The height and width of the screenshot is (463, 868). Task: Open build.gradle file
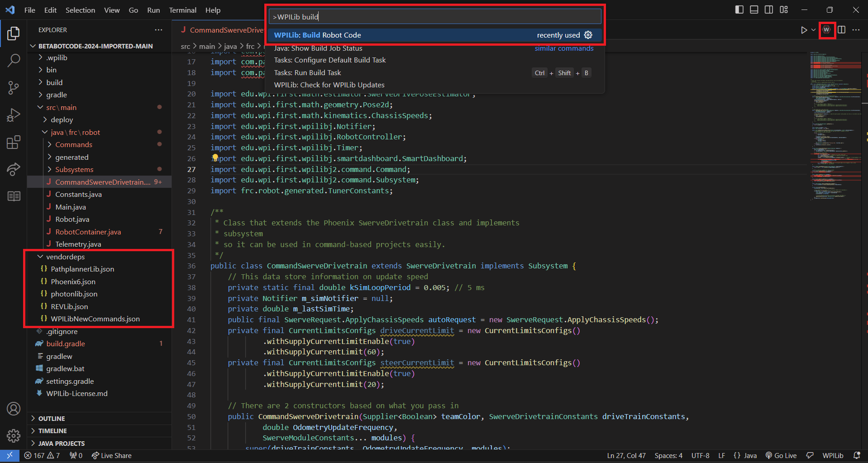66,344
